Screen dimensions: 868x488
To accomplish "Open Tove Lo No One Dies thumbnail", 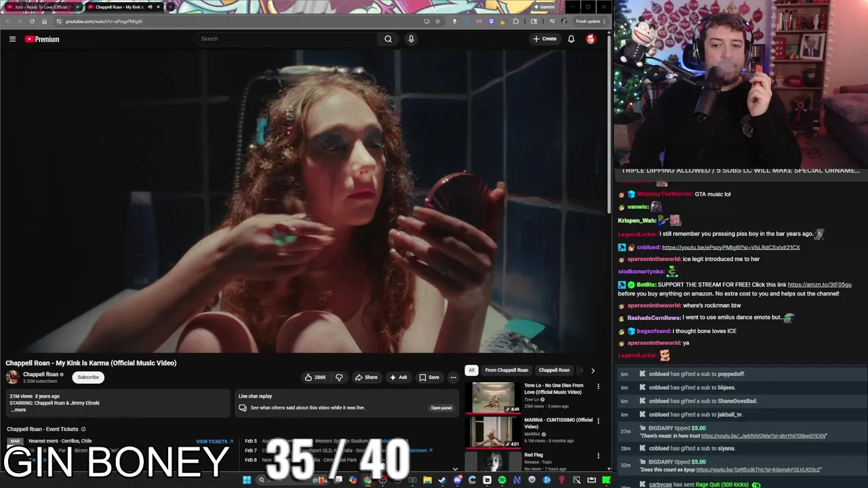I will click(x=493, y=397).
